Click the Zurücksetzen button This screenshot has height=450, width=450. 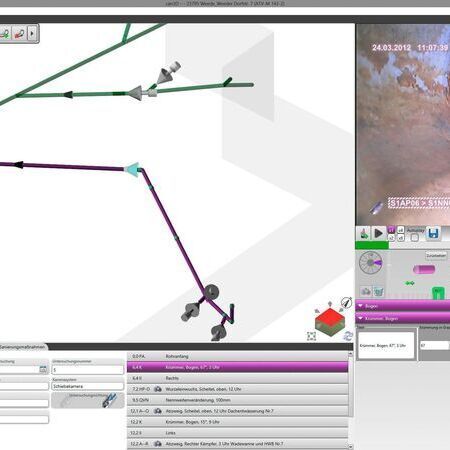[436, 255]
